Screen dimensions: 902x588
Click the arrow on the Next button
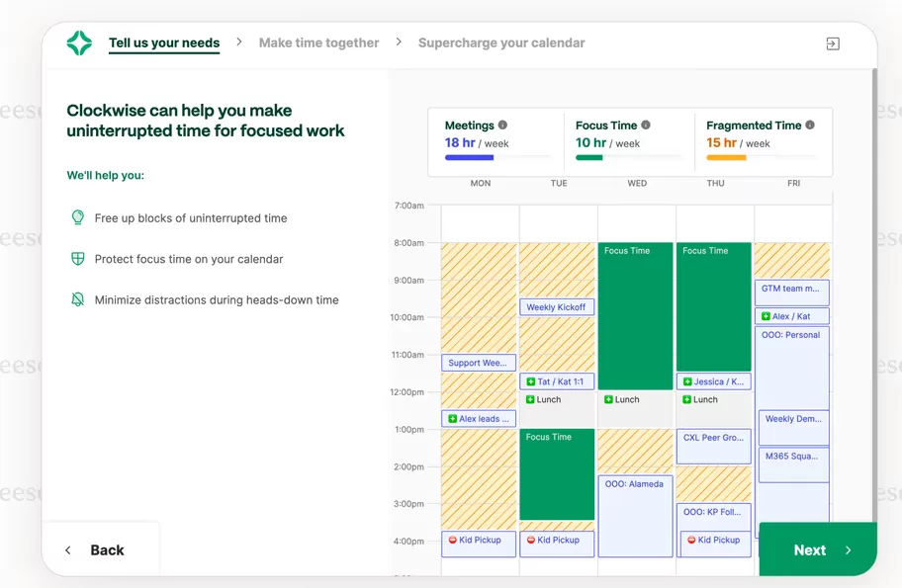[848, 550]
